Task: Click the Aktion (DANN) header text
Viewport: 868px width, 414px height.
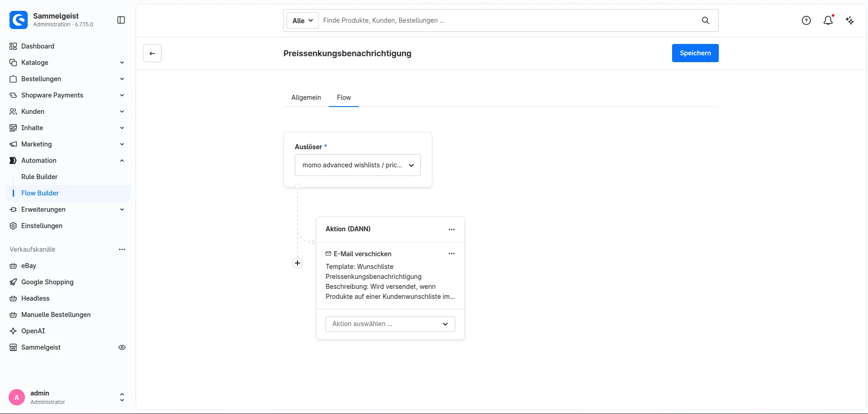Action: pyautogui.click(x=348, y=229)
